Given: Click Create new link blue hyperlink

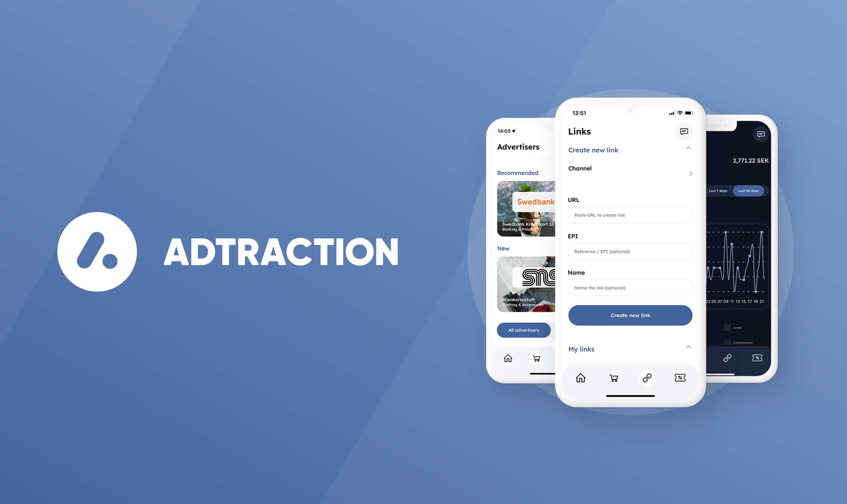Looking at the screenshot, I should [594, 149].
